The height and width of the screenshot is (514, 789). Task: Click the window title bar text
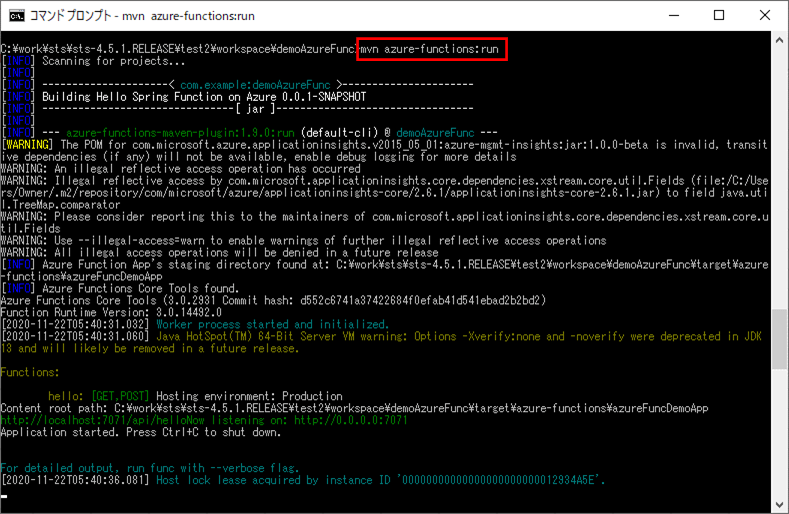click(x=138, y=15)
